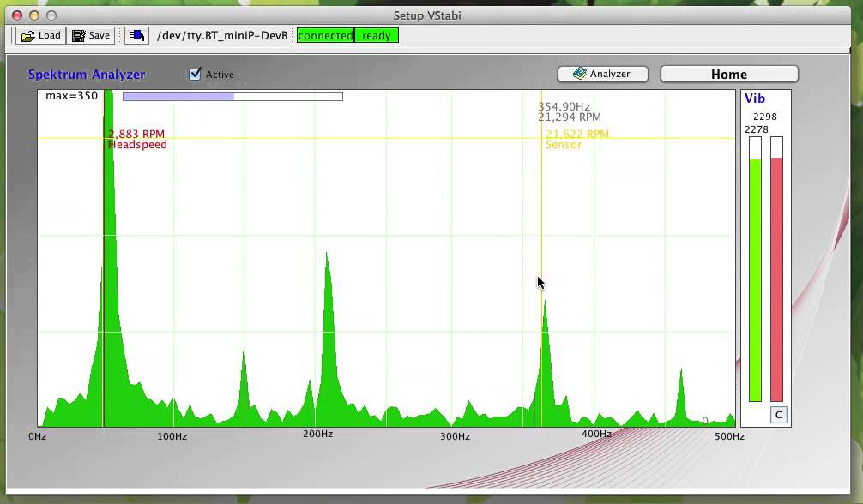Toggle the Active checkbox

(x=195, y=75)
